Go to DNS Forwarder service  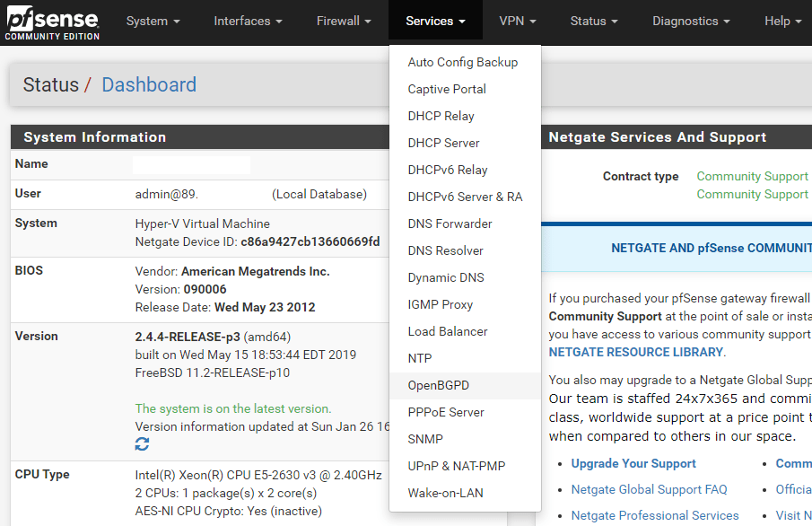point(465,224)
